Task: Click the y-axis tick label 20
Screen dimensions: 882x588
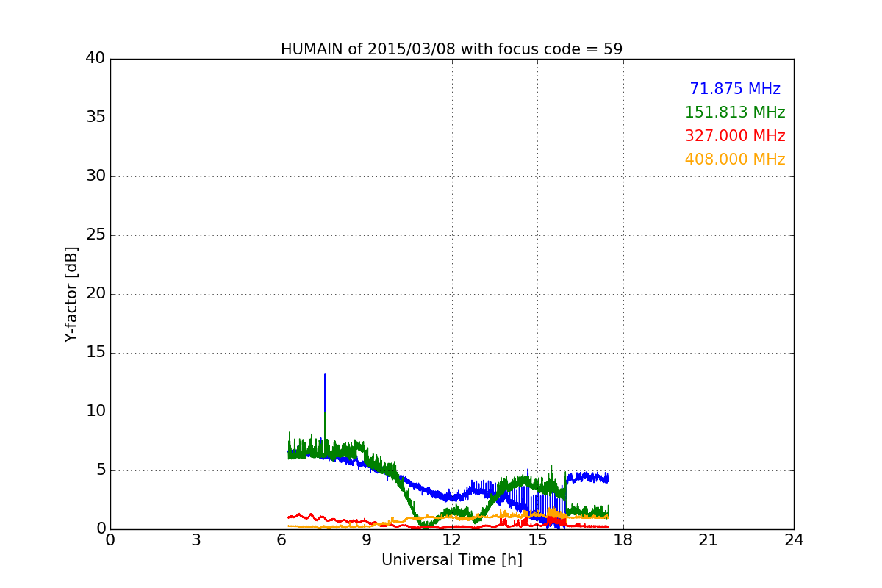Action: coord(96,294)
